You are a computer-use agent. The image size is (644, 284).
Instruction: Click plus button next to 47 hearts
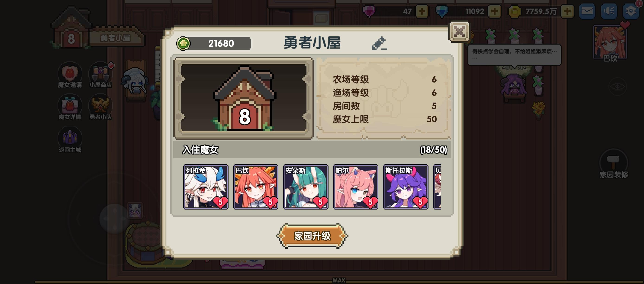[x=422, y=11]
